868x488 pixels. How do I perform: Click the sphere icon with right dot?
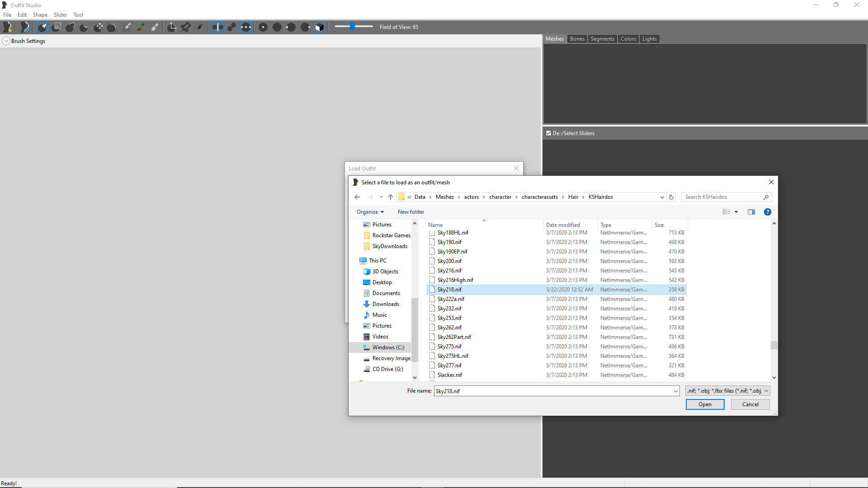click(x=306, y=27)
